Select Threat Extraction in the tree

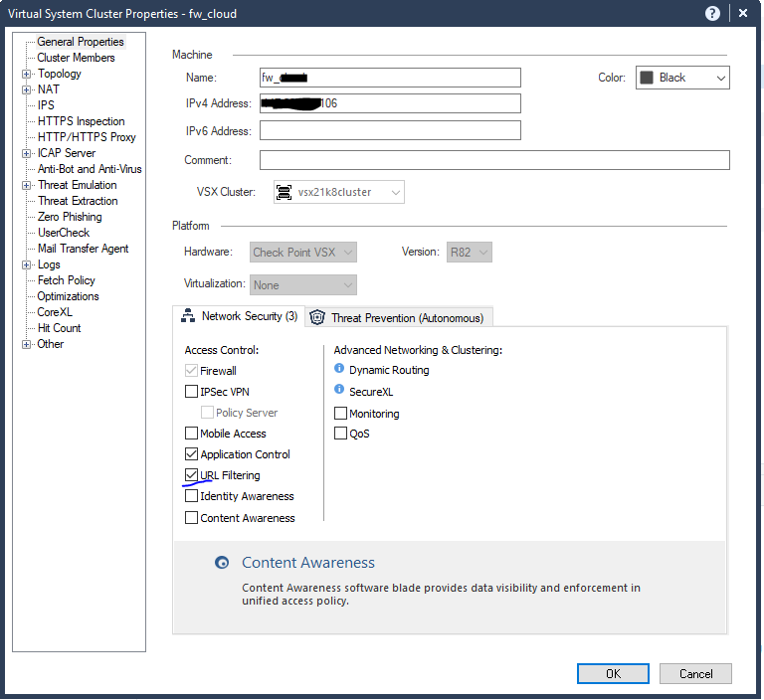[x=78, y=201]
